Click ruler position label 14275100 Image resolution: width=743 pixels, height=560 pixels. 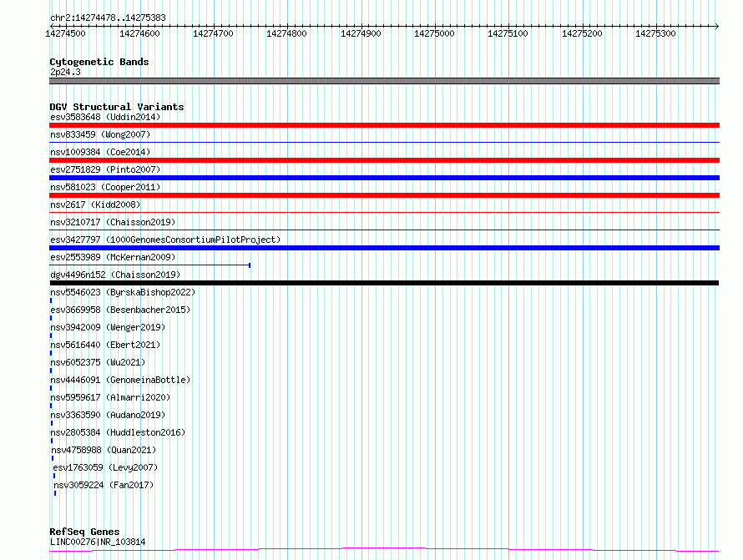tap(508, 33)
